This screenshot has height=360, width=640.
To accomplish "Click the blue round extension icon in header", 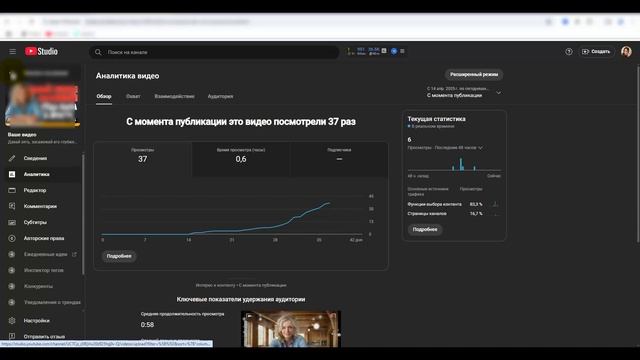I will click(x=394, y=51).
